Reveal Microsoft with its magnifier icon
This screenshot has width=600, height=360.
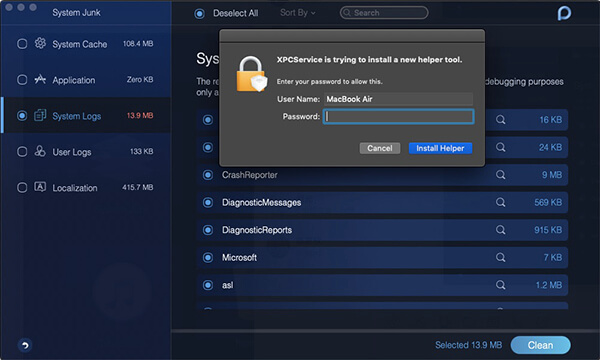tap(501, 257)
